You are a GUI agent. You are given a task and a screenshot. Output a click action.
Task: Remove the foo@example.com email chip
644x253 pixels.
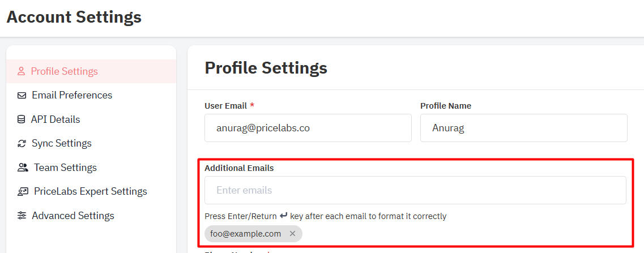point(292,234)
